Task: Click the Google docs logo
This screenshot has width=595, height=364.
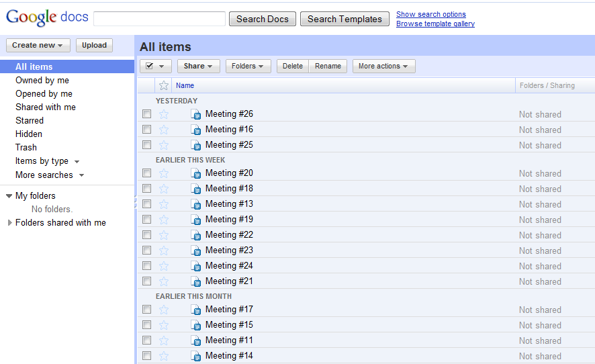Action: point(47,17)
